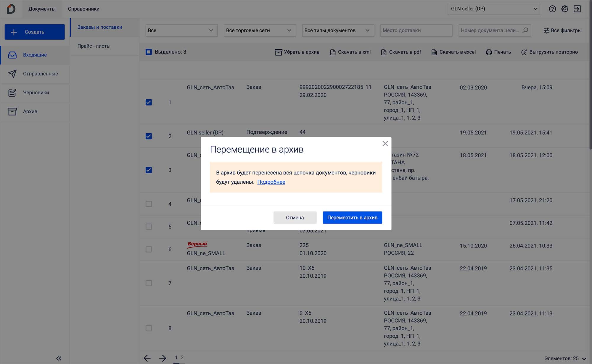Open the Все status dropdown

click(181, 30)
